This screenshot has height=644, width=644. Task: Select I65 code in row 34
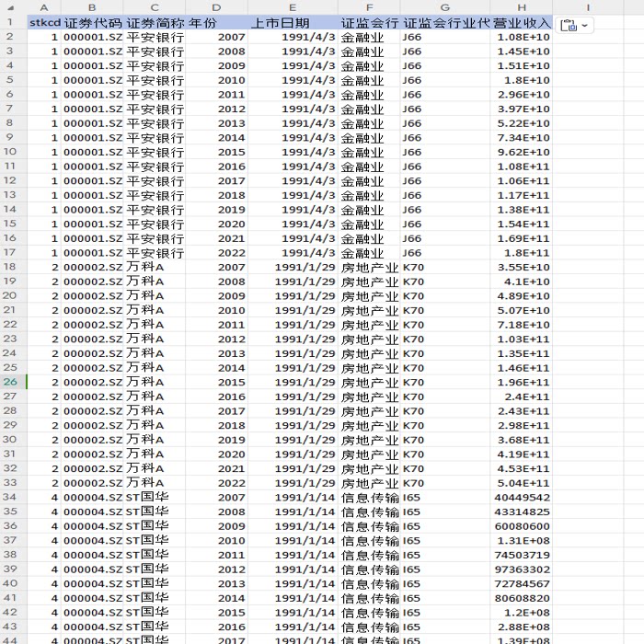coord(444,497)
